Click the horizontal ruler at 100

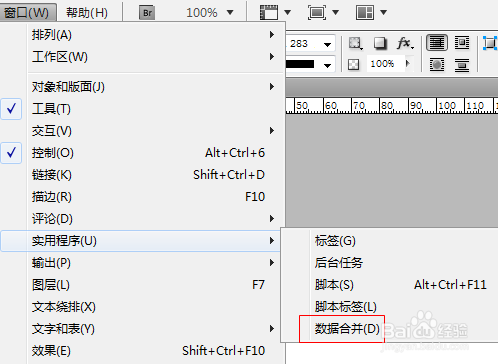447,106
